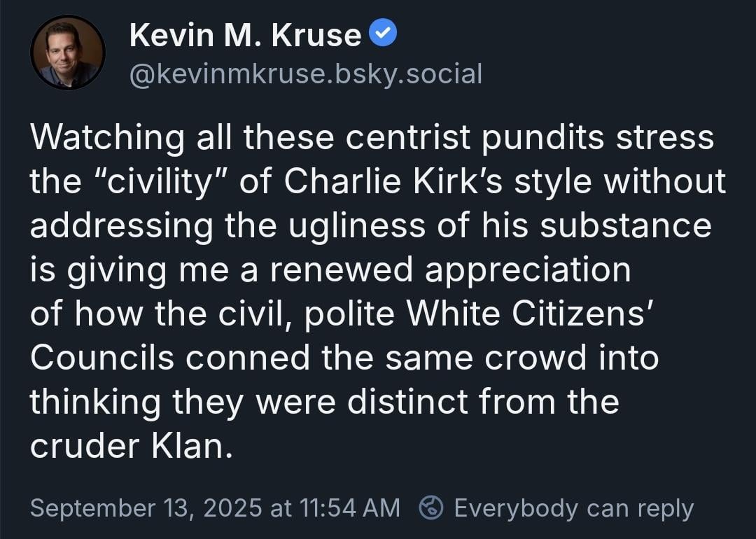
Task: Click the word substance in the post
Action: tap(626, 226)
